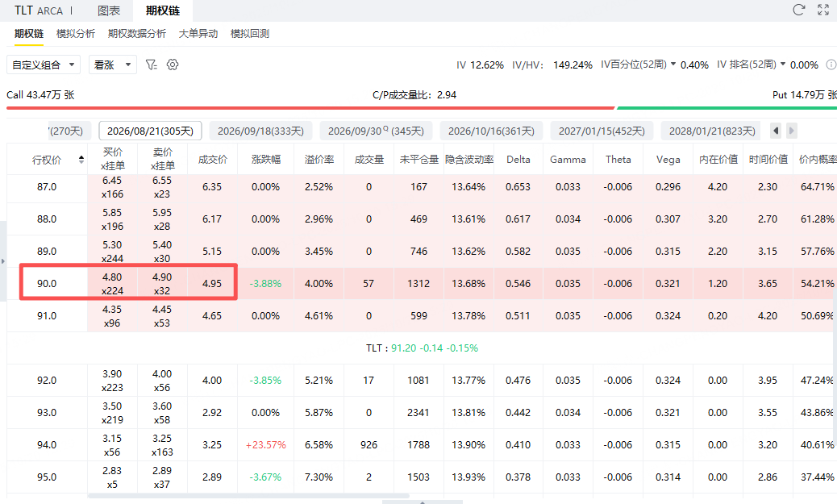
Task: Click the 买价x挂单 column header
Action: coord(113,159)
